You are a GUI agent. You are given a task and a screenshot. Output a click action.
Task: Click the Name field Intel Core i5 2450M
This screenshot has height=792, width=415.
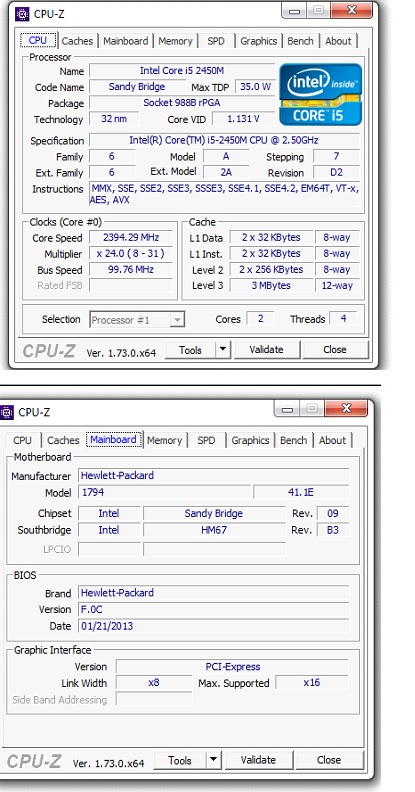point(182,71)
